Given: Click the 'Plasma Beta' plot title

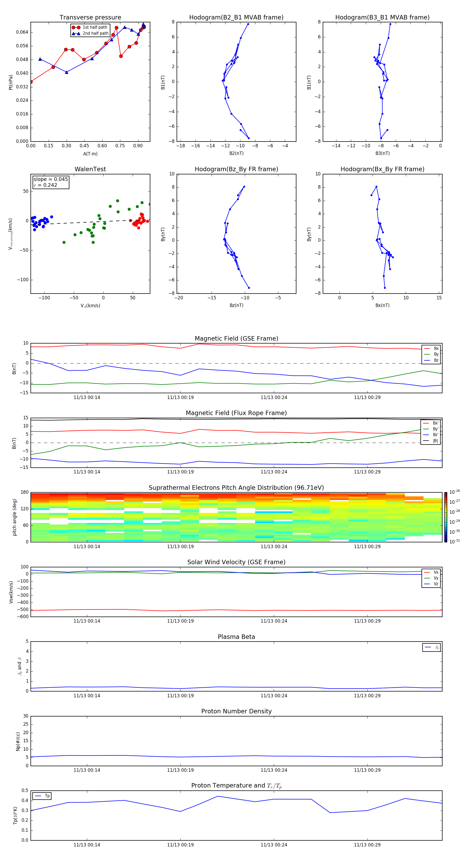Looking at the screenshot, I should [236, 637].
